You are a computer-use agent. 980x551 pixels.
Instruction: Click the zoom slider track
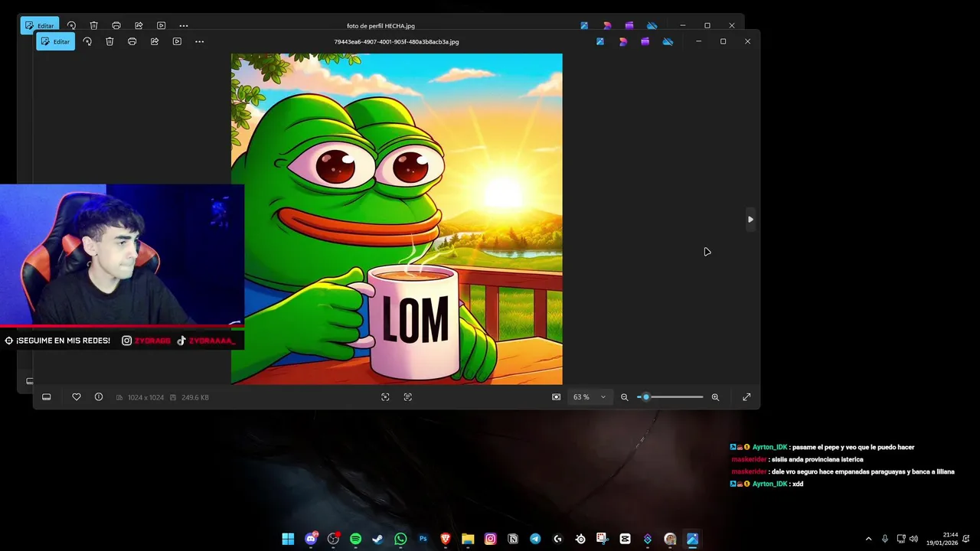(670, 397)
